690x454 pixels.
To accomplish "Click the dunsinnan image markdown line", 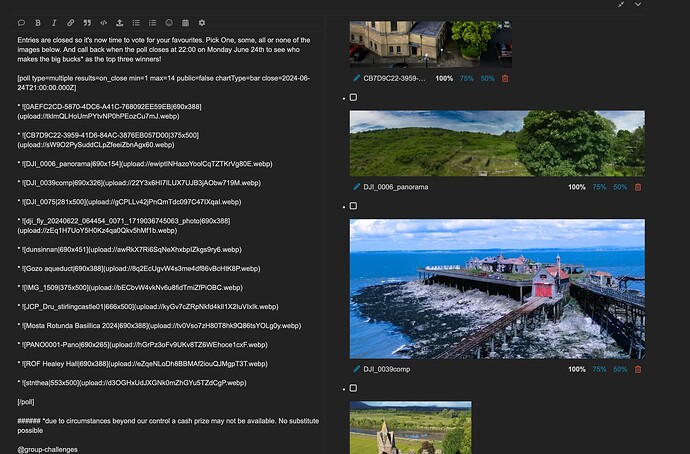I will 129,249.
